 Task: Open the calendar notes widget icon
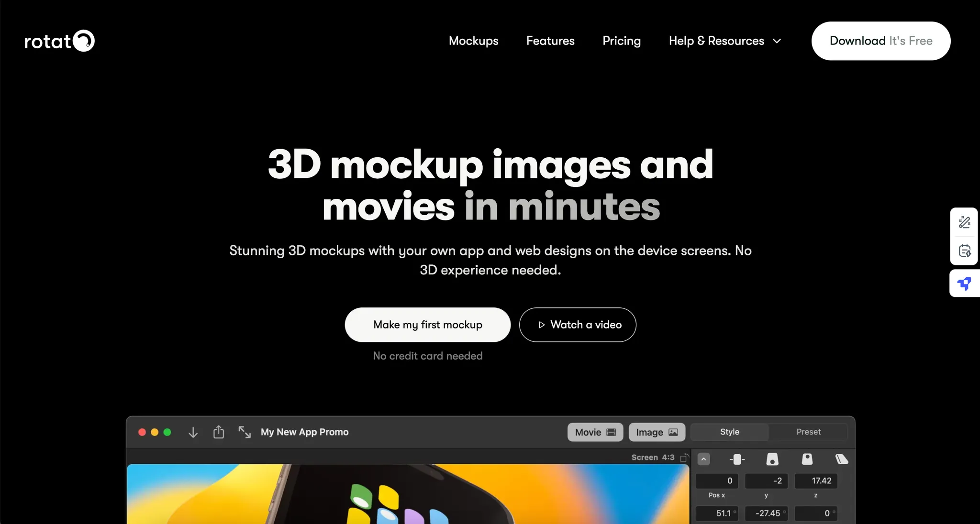point(965,251)
